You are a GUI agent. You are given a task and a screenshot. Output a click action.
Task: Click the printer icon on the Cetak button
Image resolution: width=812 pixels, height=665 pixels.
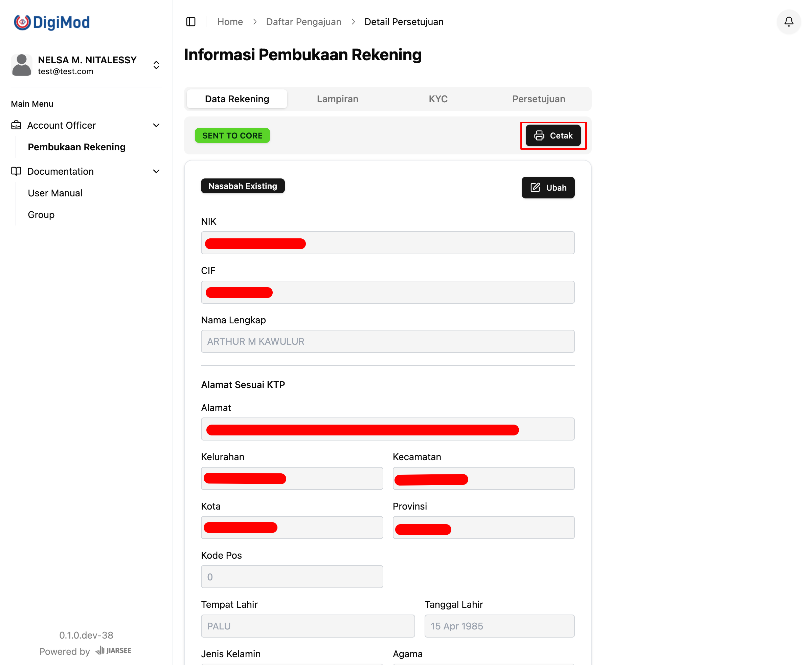point(539,135)
